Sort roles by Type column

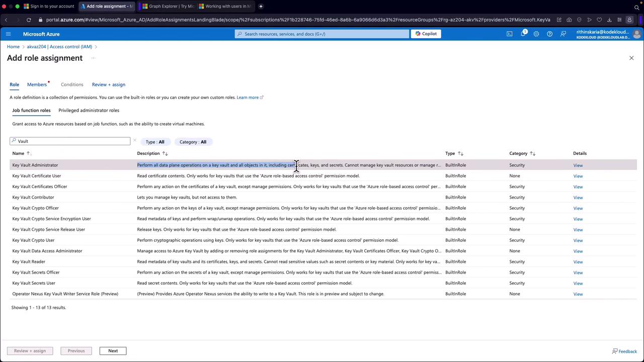454,153
